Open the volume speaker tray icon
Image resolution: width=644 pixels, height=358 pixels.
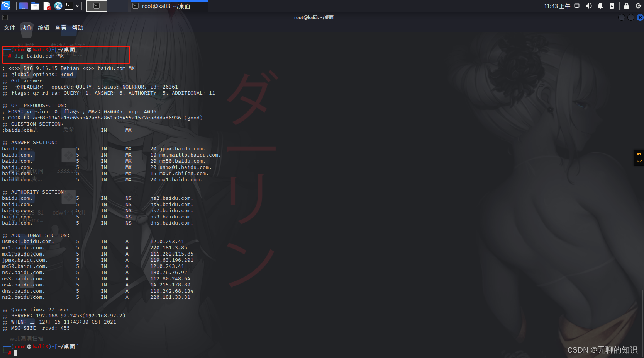click(x=589, y=6)
